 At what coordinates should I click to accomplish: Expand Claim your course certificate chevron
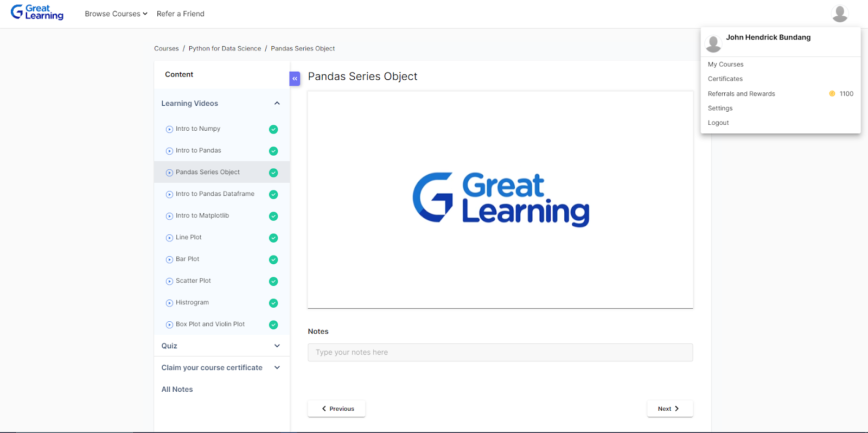coord(277,367)
